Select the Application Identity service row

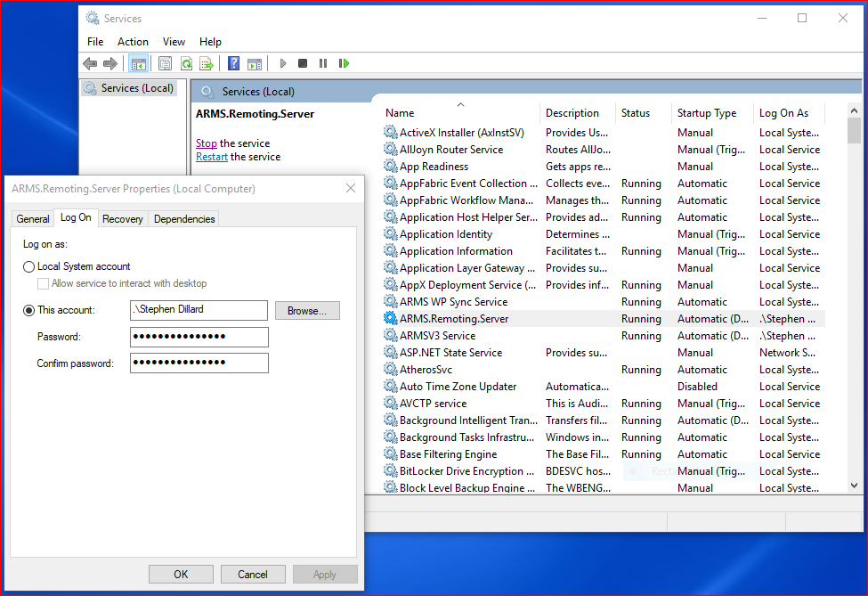coord(604,234)
